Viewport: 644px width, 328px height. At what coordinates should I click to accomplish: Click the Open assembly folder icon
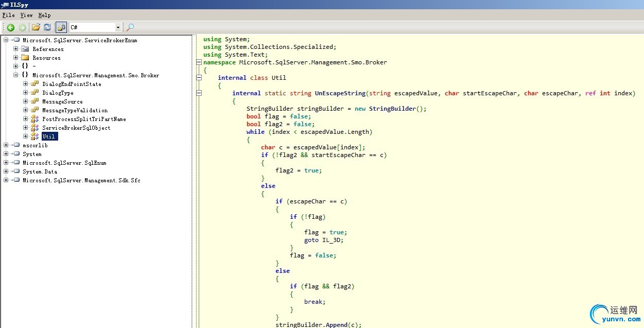pos(36,27)
